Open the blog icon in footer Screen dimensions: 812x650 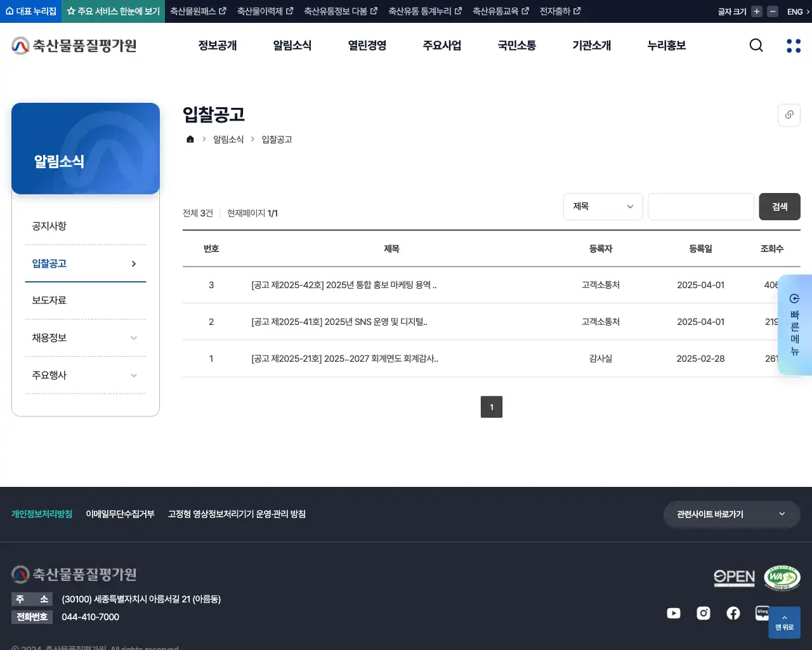point(763,612)
